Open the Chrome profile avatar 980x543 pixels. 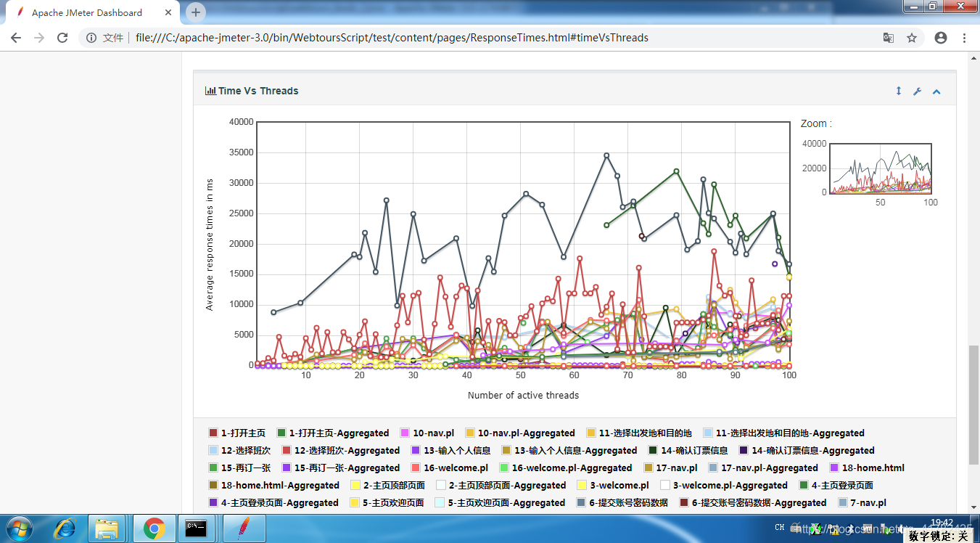(x=941, y=38)
